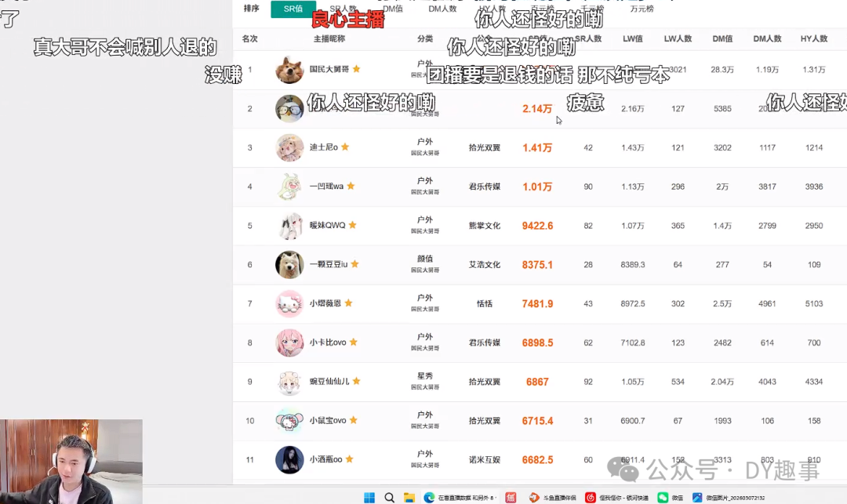Switch to the Edge browser taskbar item
This screenshot has width=847, height=504.
pyautogui.click(x=460, y=498)
